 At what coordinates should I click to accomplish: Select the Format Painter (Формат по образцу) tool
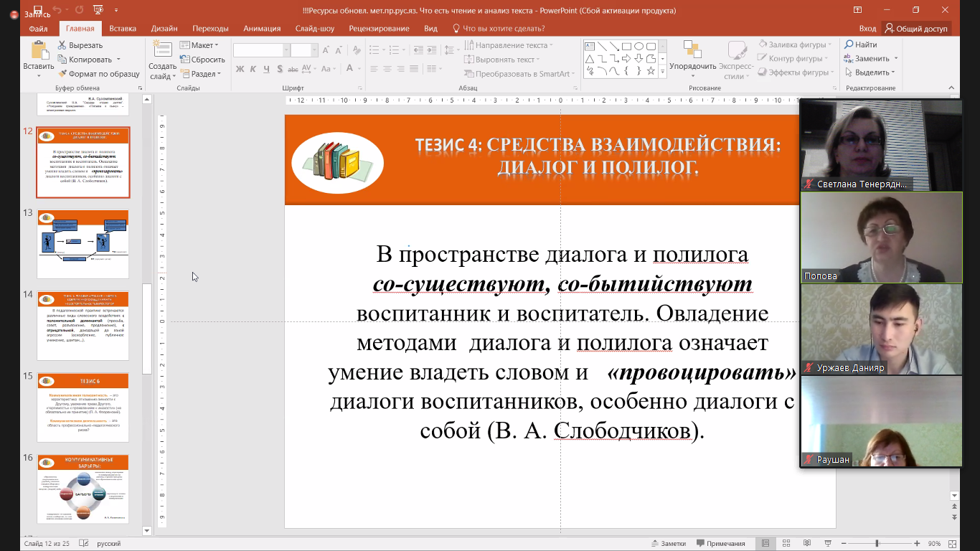pyautogui.click(x=62, y=74)
